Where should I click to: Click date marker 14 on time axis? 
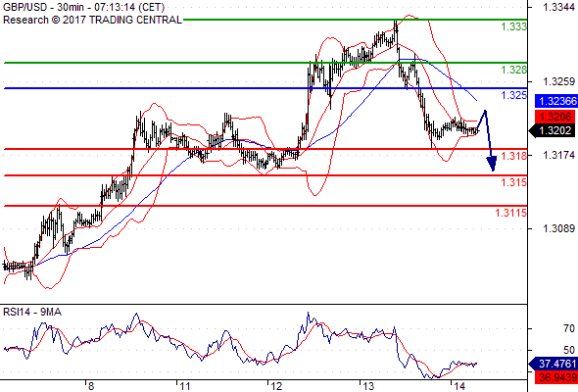[459, 386]
